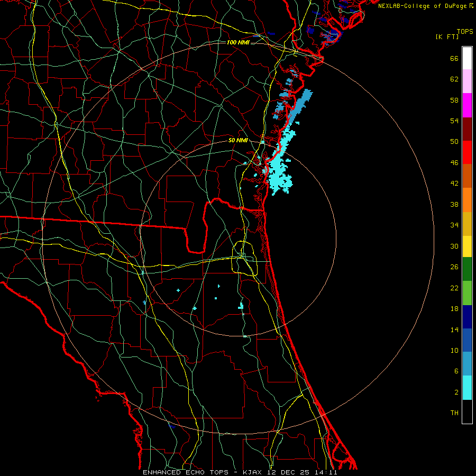476x476 pixels.
Task: Click the white swatch in the tops legend
Action: pyautogui.click(x=467, y=58)
